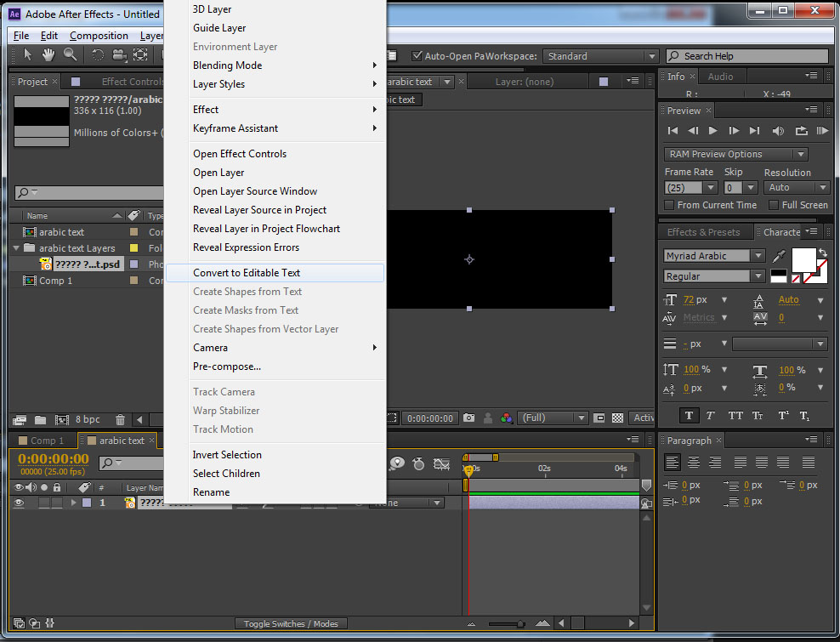Image resolution: width=840 pixels, height=642 pixels.
Task: Select the Zoom magnifier tool
Action: pyautogui.click(x=70, y=54)
